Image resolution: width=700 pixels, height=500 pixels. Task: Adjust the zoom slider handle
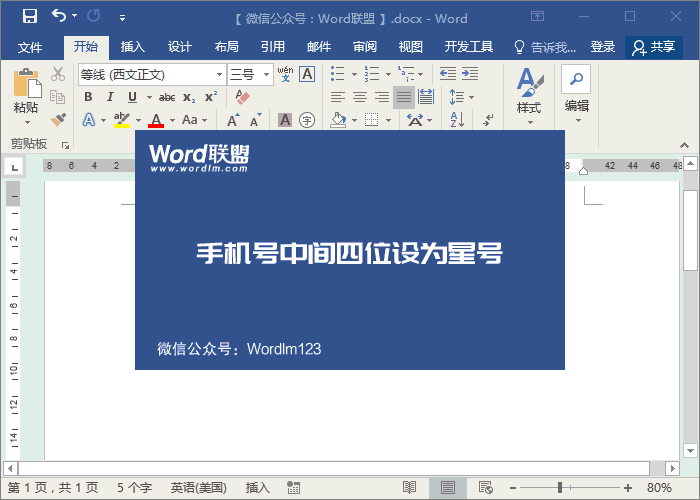pos(560,487)
